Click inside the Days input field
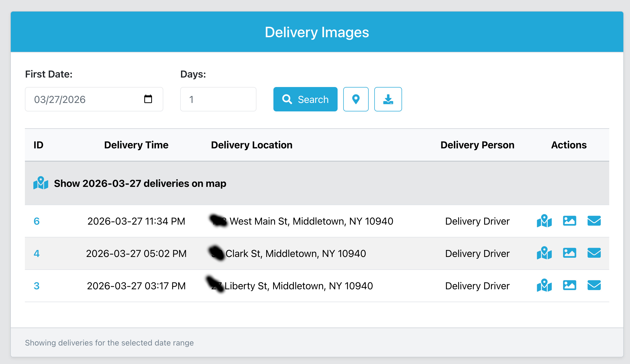Screen dimensions: 630x364 [218, 99]
